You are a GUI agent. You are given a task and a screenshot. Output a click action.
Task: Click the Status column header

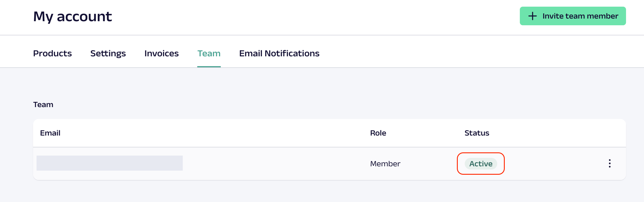point(477,133)
